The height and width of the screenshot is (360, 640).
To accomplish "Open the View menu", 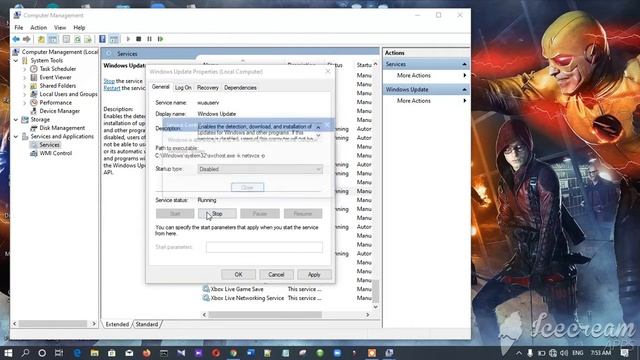I will click(60, 28).
